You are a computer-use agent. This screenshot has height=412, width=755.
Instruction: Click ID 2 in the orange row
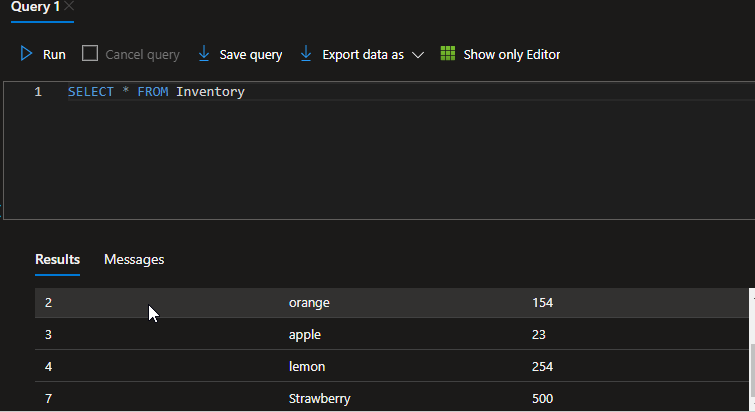[48, 303]
